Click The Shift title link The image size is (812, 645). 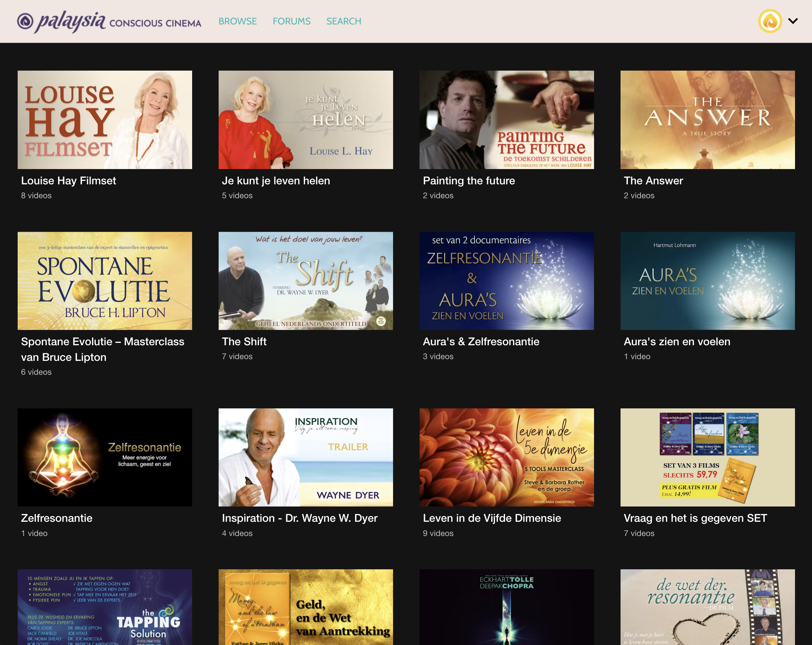244,342
